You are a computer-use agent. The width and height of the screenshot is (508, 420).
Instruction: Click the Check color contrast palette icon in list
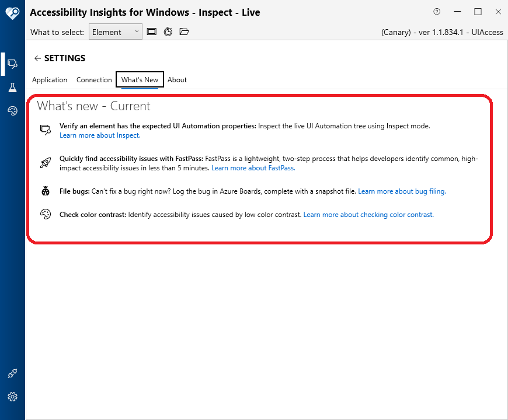pyautogui.click(x=46, y=214)
